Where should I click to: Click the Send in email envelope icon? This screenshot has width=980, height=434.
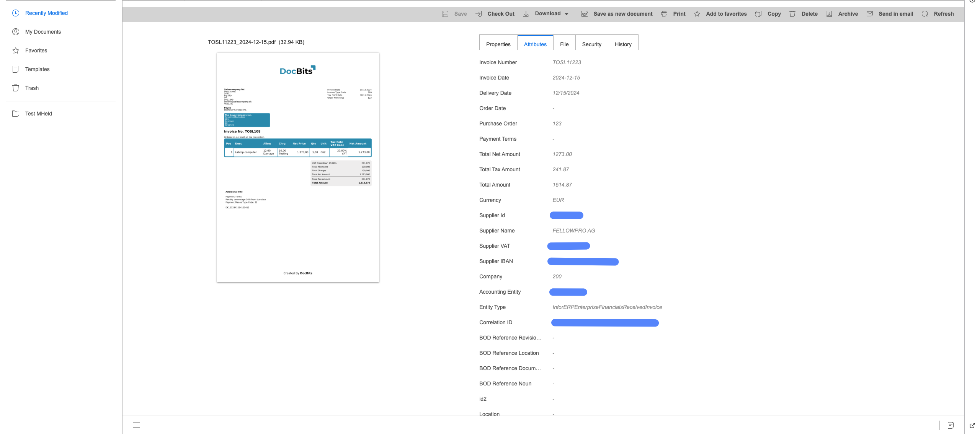click(x=870, y=14)
